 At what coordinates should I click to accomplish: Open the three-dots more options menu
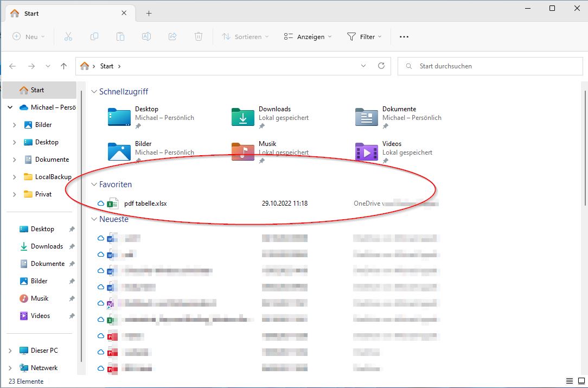pos(404,37)
